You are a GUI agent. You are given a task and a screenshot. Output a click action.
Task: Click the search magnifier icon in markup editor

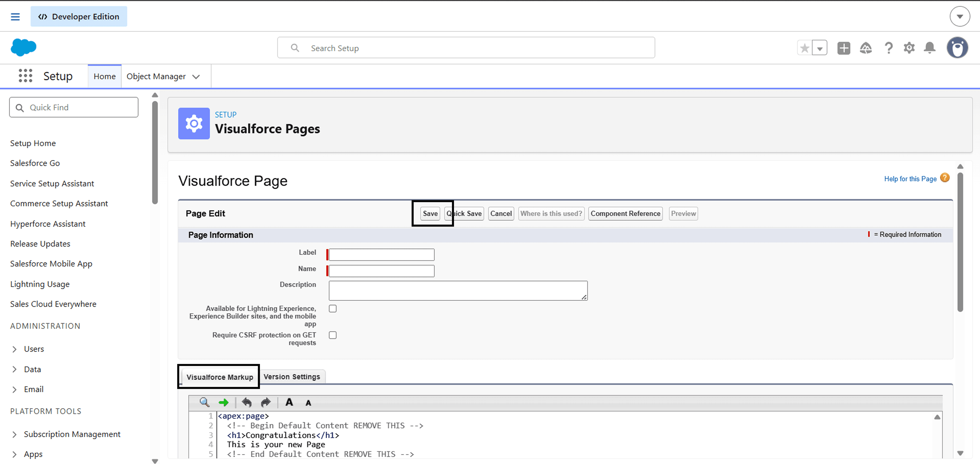pos(204,402)
